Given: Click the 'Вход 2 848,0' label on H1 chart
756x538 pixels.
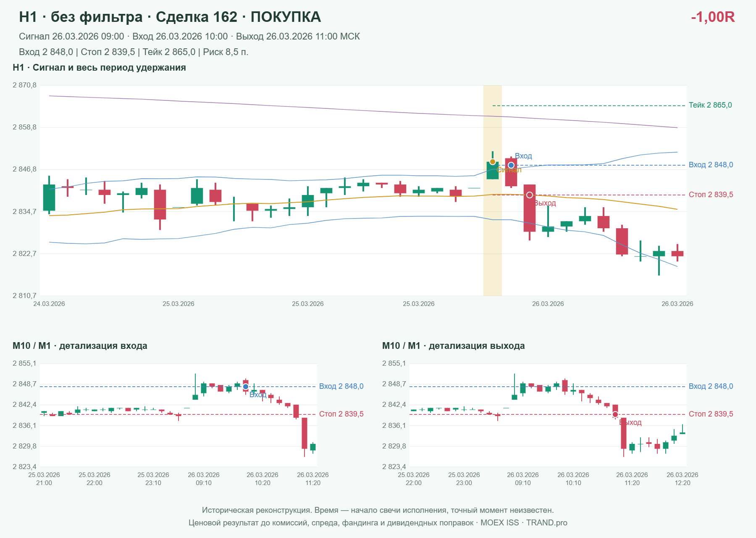Looking at the screenshot, I should (711, 165).
